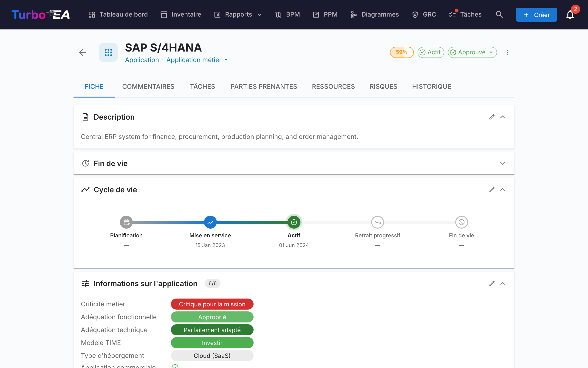Screen dimensions: 588x368
Task: Click the SAP S/4HANA title
Action: (x=163, y=48)
